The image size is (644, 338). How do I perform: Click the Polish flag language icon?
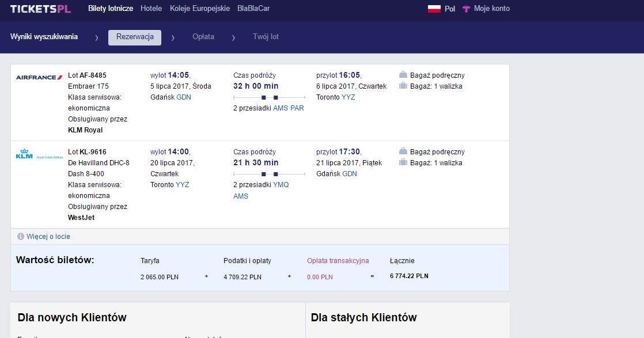tap(434, 9)
